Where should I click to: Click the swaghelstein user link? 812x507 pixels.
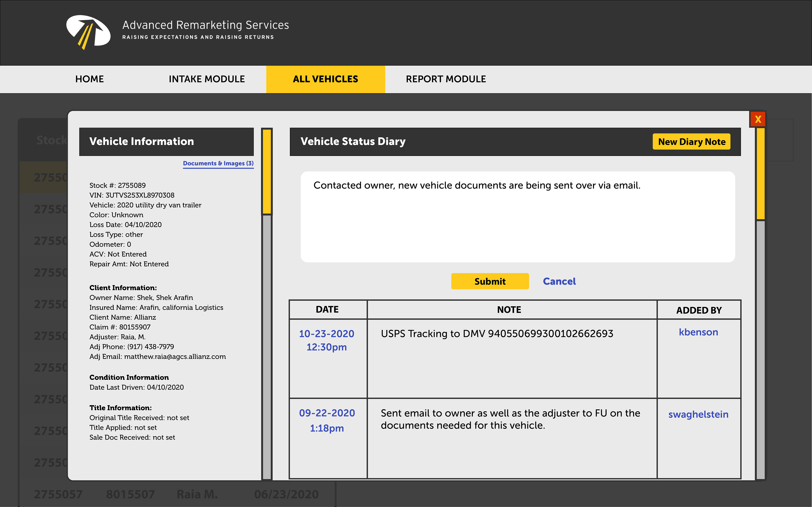pos(698,414)
